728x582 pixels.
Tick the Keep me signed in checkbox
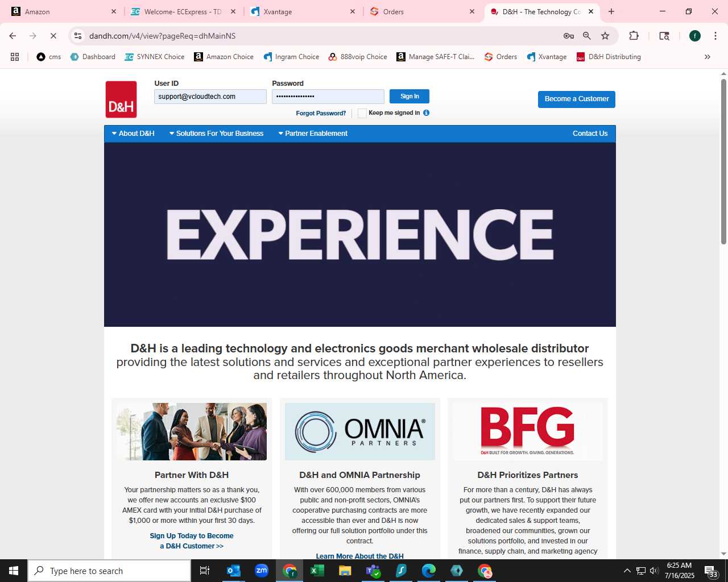362,113
